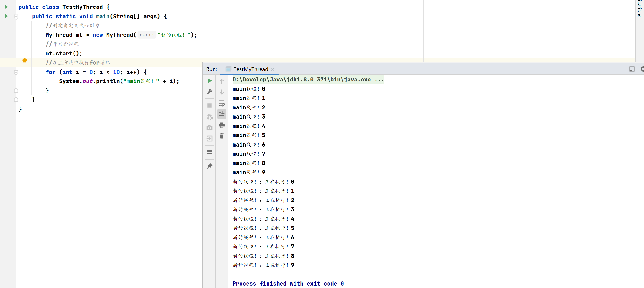Click 'Process finished with exit code 0' text
This screenshot has height=288, width=644.
pyautogui.click(x=288, y=283)
